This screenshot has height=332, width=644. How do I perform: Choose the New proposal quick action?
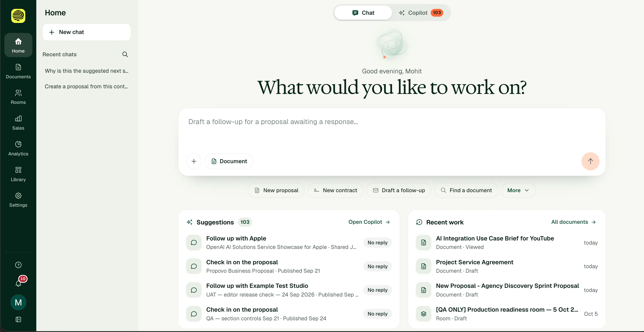coord(276,190)
